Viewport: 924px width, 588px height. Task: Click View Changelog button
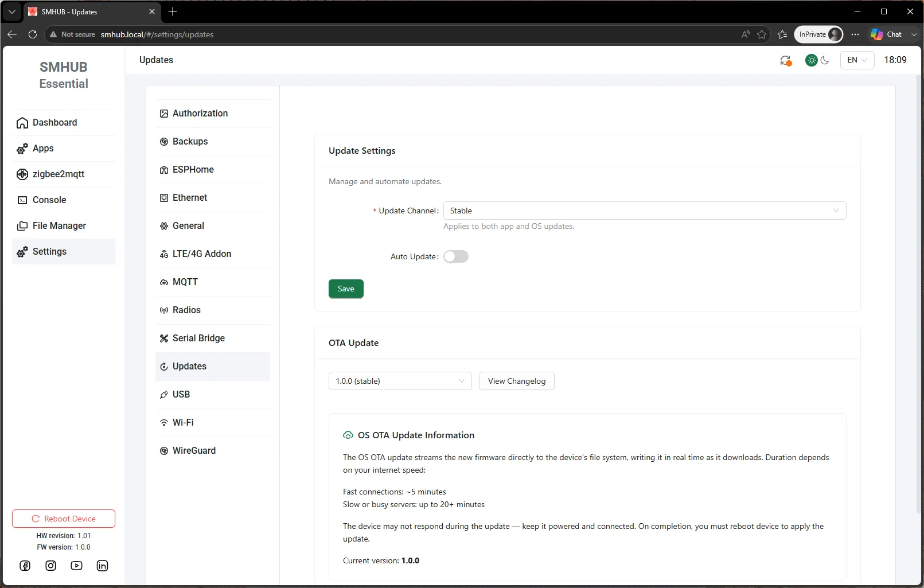[517, 381]
